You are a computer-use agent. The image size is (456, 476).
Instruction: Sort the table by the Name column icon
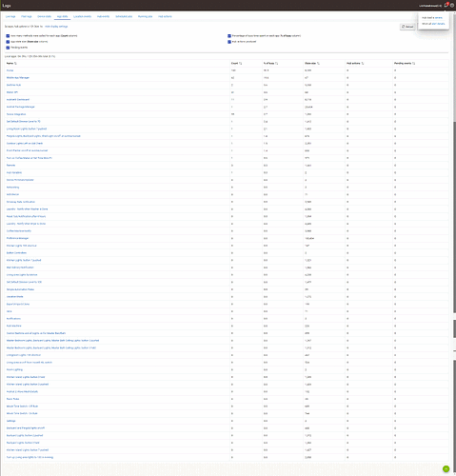coord(15,64)
